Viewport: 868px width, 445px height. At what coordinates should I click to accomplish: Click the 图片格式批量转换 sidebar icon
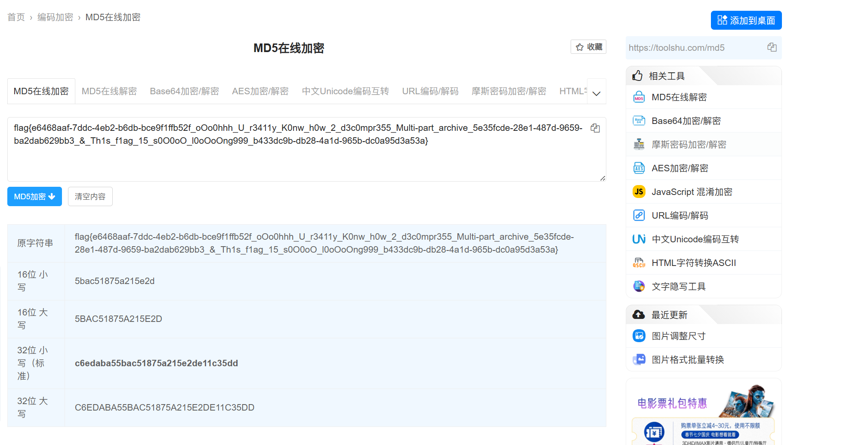pyautogui.click(x=639, y=360)
